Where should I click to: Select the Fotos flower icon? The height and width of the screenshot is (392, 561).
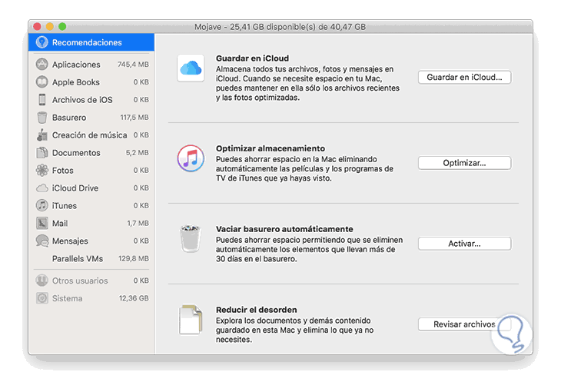coord(41,170)
